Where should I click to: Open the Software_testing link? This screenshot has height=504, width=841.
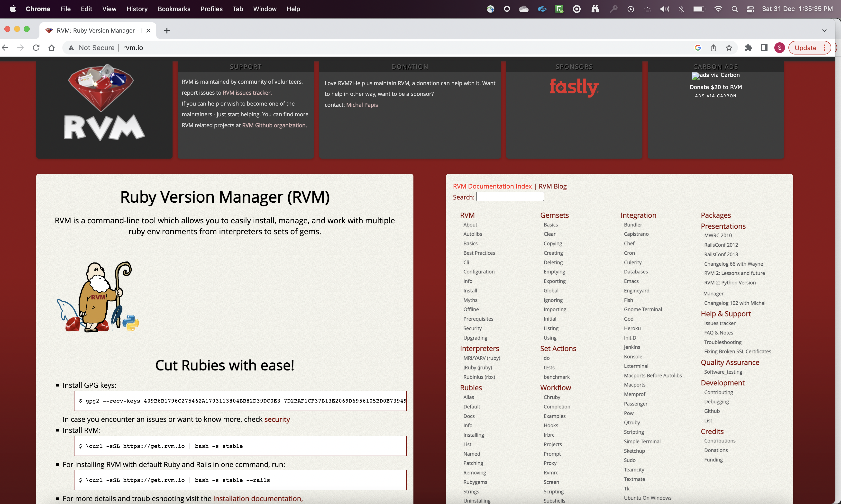point(723,372)
